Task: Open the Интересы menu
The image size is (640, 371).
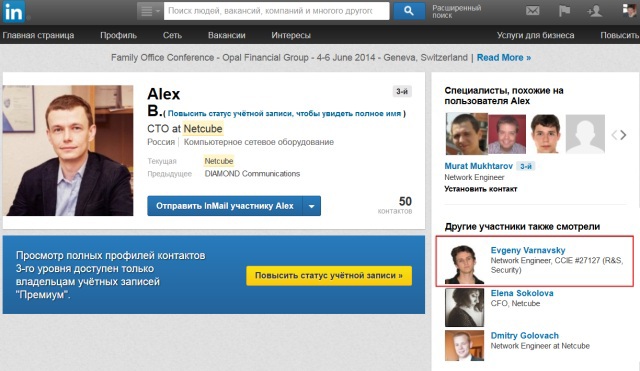Action: 291,36
